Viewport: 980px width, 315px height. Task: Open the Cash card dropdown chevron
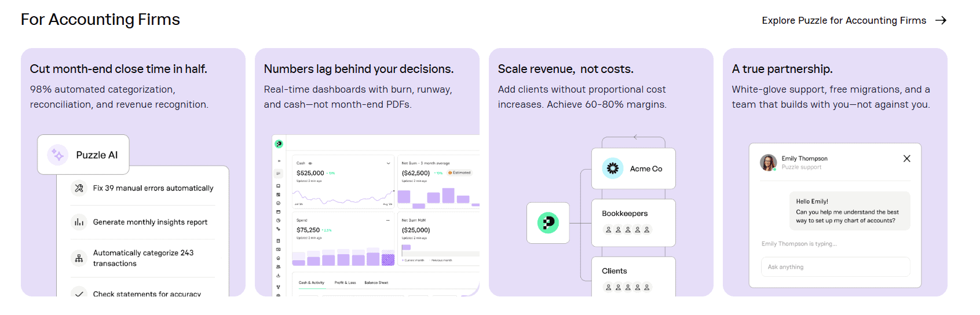[x=388, y=163]
